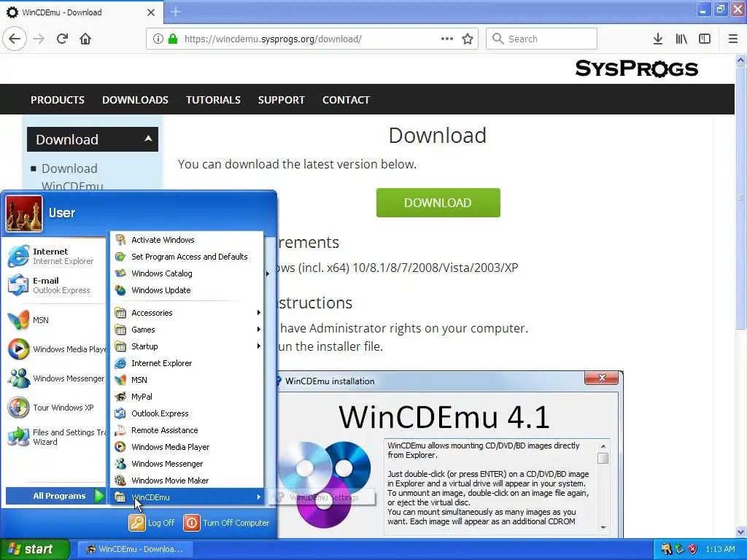Screen dimensions: 747x560
Task: Click the green DOWNLOAD button
Action: [x=438, y=203]
